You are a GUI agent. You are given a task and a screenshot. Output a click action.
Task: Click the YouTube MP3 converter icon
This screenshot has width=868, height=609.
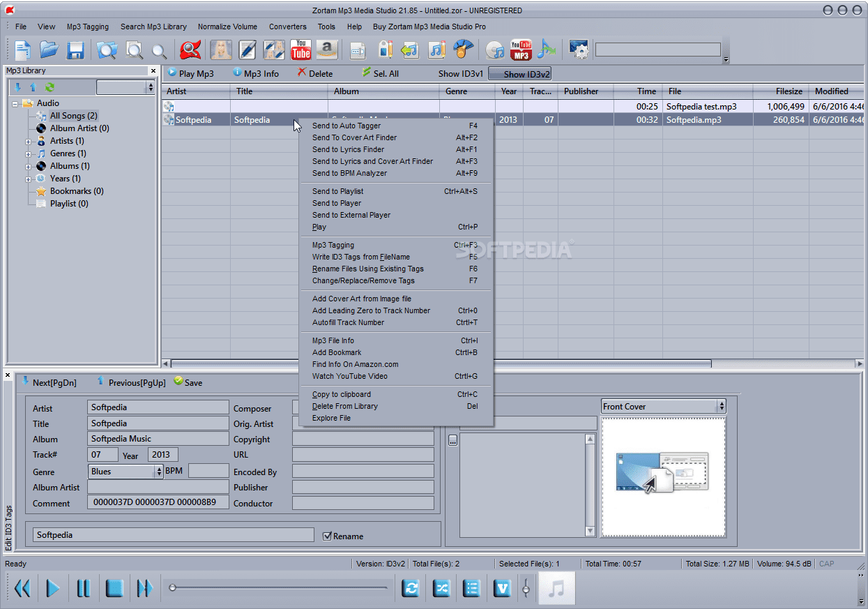tap(521, 50)
